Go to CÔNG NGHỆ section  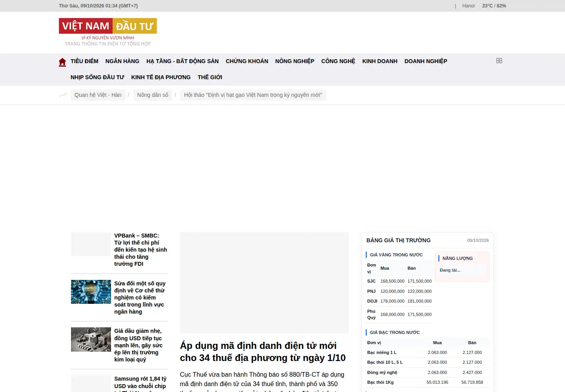[x=338, y=61]
